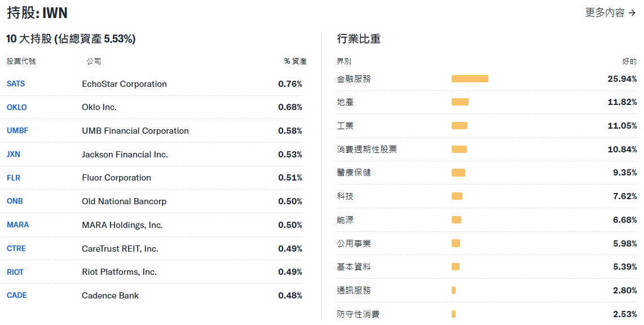Viewport: 644px width, 325px height.
Task: Click the 持股: IWN heading
Action: coord(37,13)
